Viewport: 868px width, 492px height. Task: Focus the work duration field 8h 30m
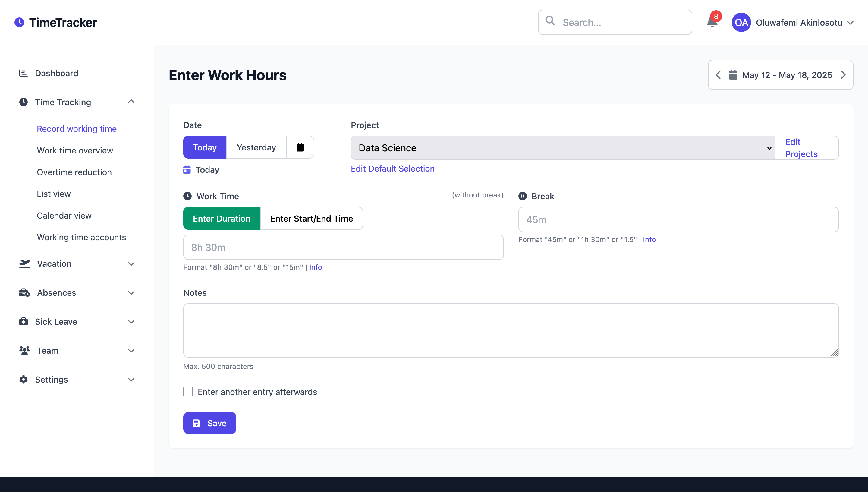coord(343,247)
